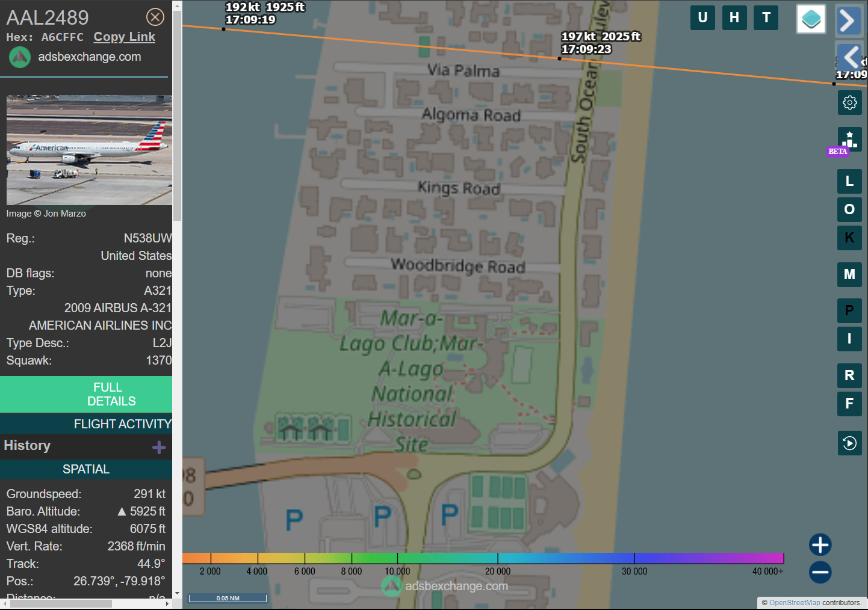Screen dimensions: 868x610
Task: Click the hex code A6CFFC
Action: [62, 37]
